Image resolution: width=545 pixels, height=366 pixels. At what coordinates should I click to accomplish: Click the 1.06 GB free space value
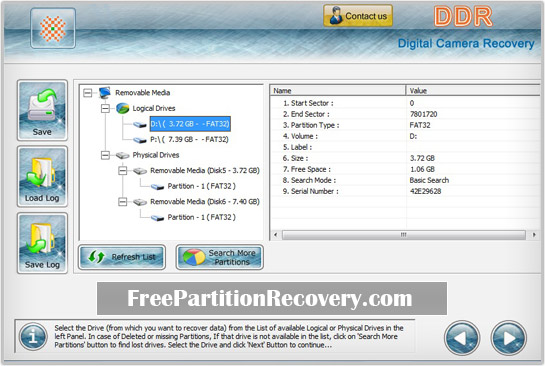point(422,169)
